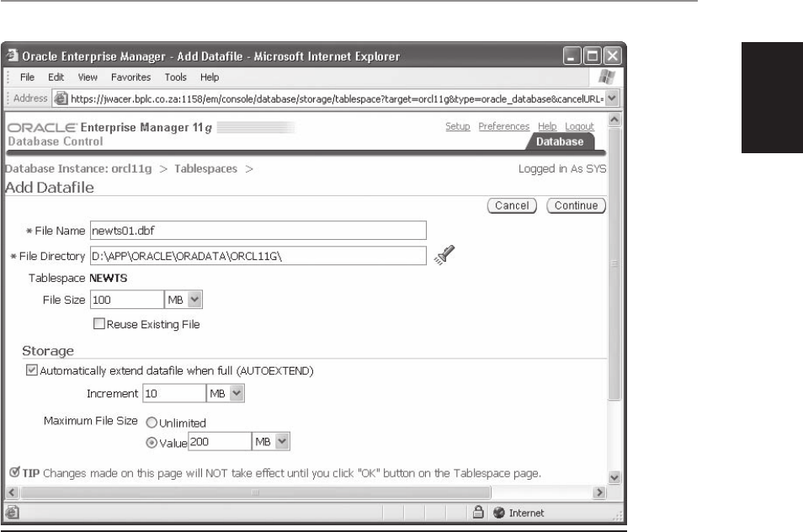Expand the address bar history dropdown
The image size is (803, 532).
click(x=611, y=98)
